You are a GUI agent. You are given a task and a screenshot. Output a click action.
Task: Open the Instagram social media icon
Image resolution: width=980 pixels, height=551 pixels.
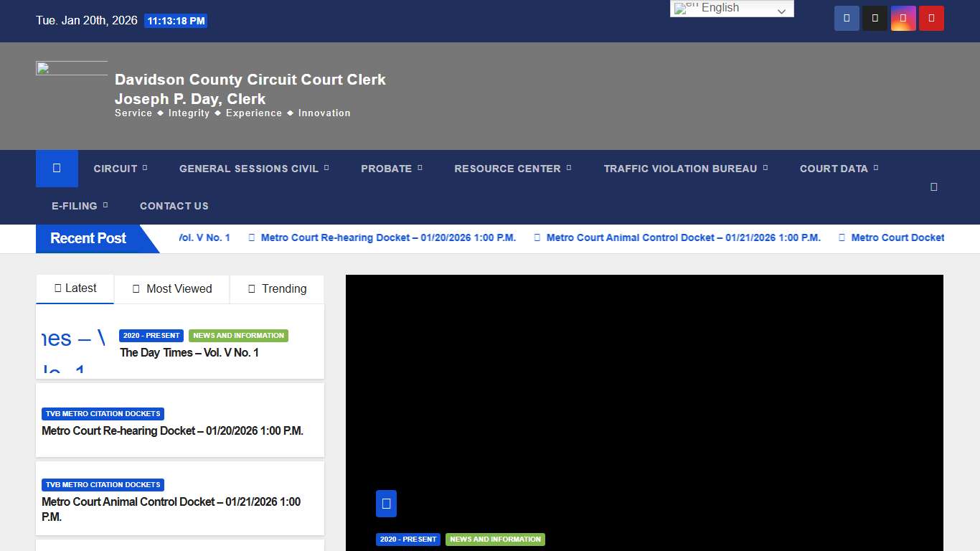point(903,18)
